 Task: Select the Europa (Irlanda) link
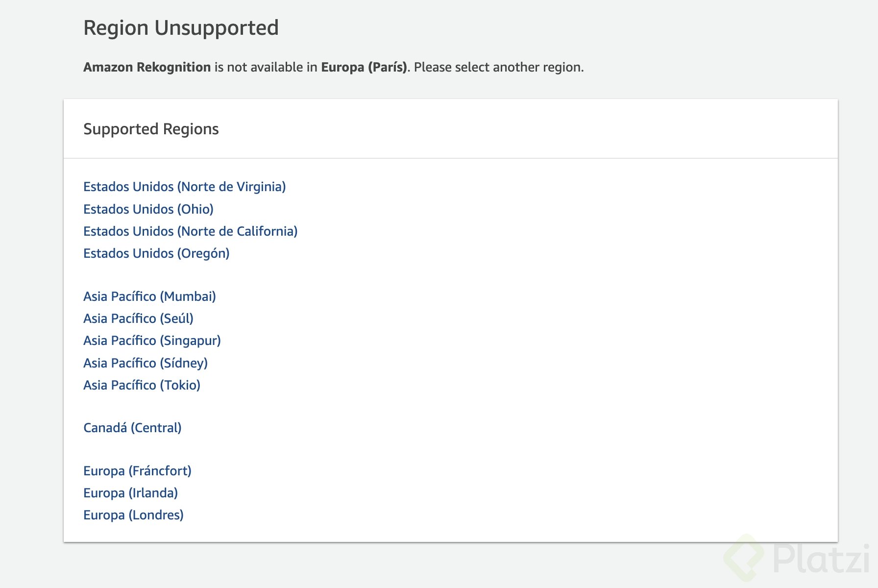pos(130,493)
